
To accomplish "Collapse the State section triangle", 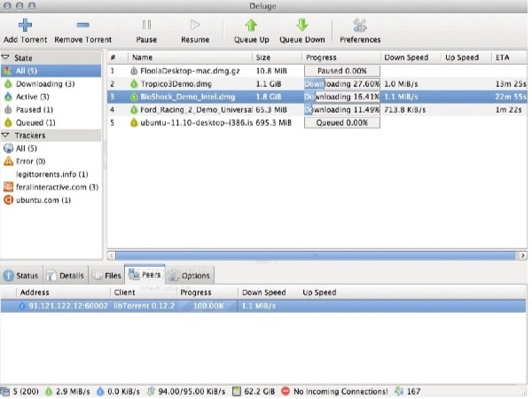I will point(5,58).
